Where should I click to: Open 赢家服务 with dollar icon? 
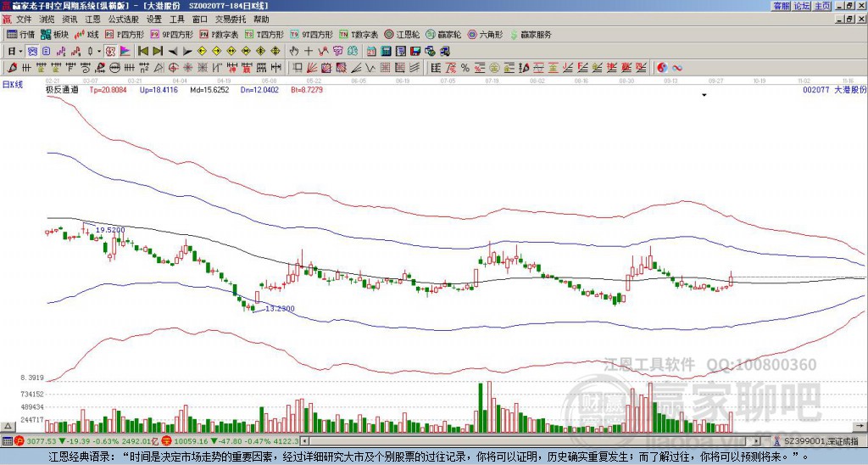pos(531,34)
